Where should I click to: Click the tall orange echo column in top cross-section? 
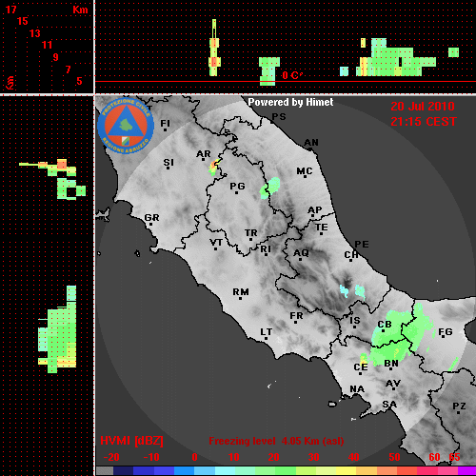214,48
